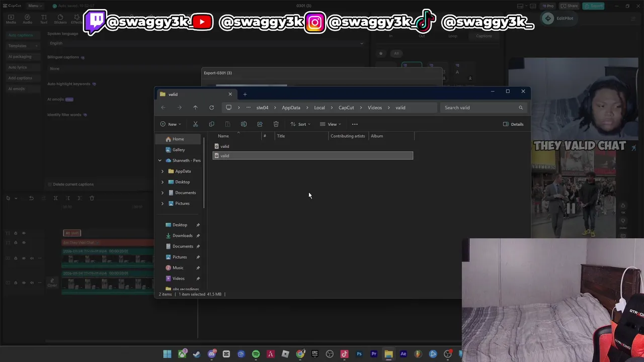Open Google Chrome from the taskbar

pyautogui.click(x=300, y=354)
